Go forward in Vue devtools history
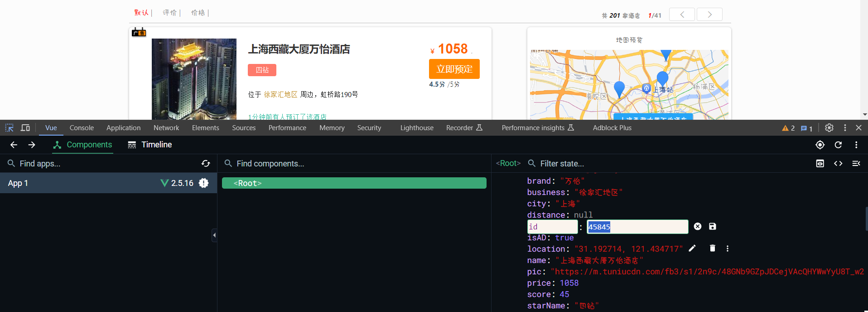Image resolution: width=868 pixels, height=312 pixels. (32, 145)
